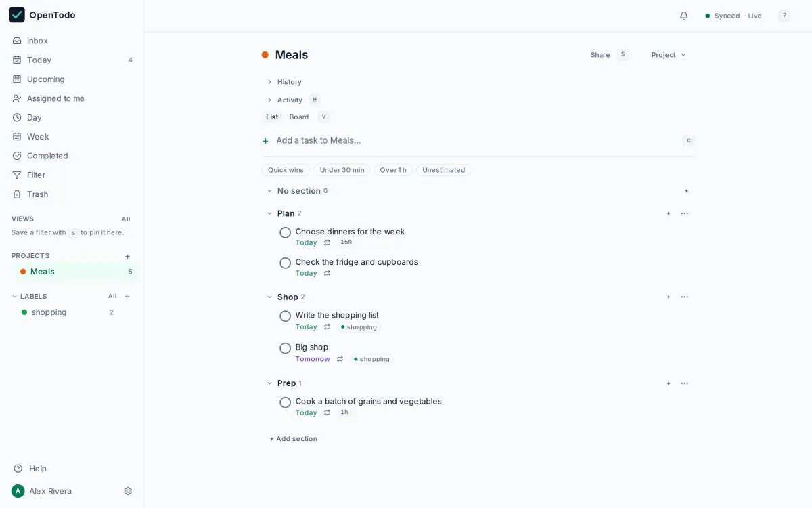812x508 pixels.
Task: Collapse the LABELS sidebar group
Action: (15, 296)
